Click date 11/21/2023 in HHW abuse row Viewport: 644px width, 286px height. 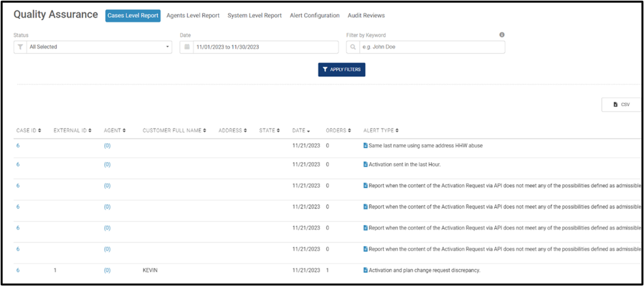(306, 146)
